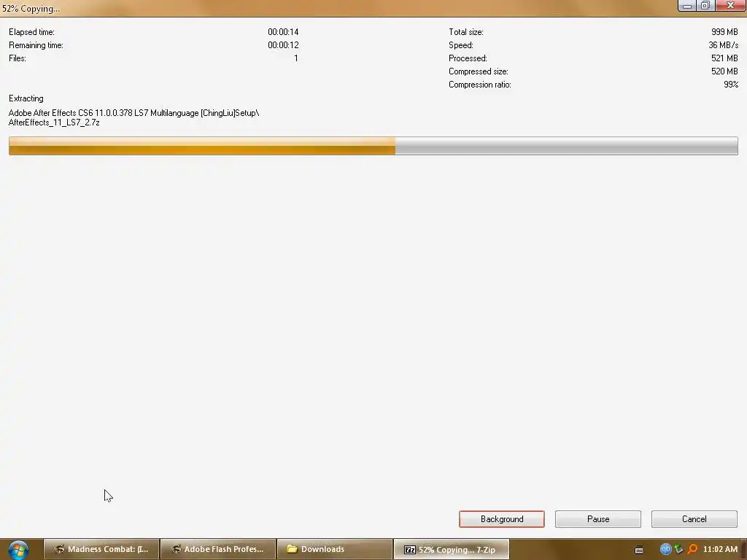Click the AfterEffects_11_LS7_2.7z file name
747x560 pixels.
54,122
